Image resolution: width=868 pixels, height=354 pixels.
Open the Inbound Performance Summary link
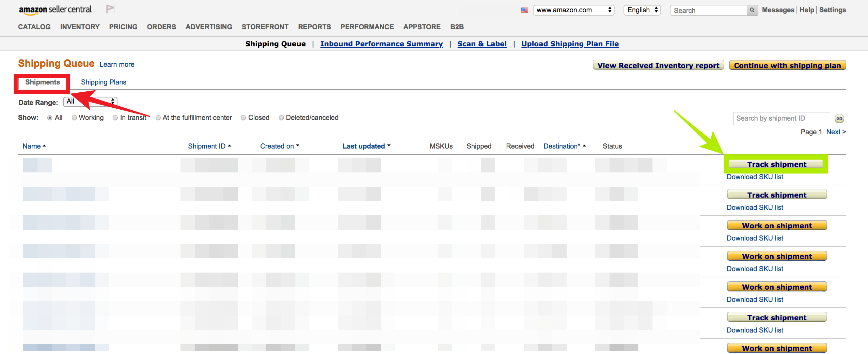coord(381,44)
